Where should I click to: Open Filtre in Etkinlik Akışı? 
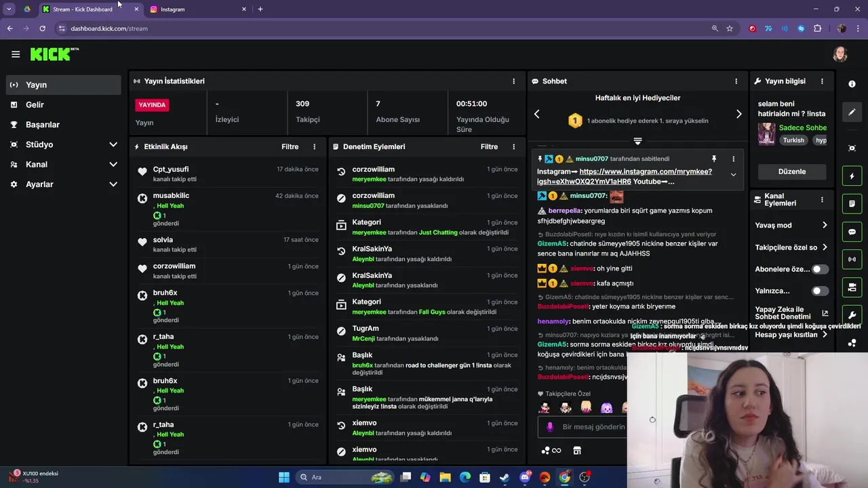point(290,146)
